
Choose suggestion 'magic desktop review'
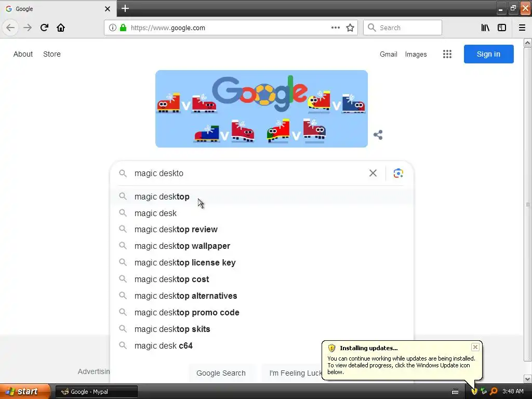pos(262,229)
